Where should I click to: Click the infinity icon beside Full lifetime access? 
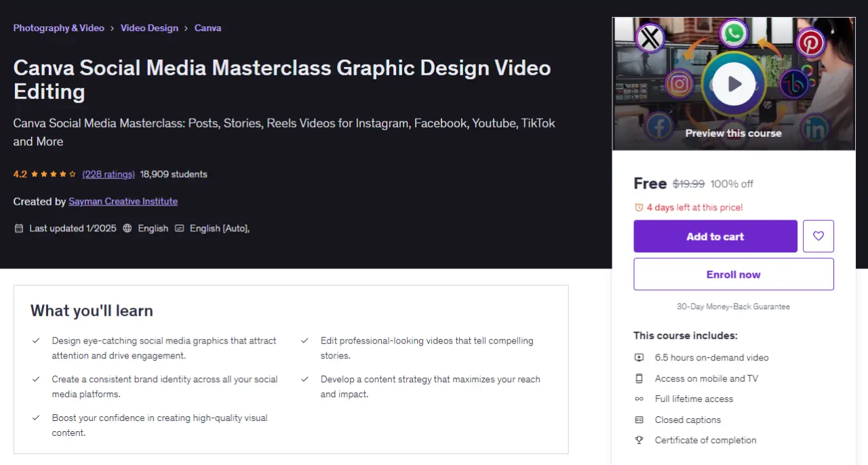639,399
